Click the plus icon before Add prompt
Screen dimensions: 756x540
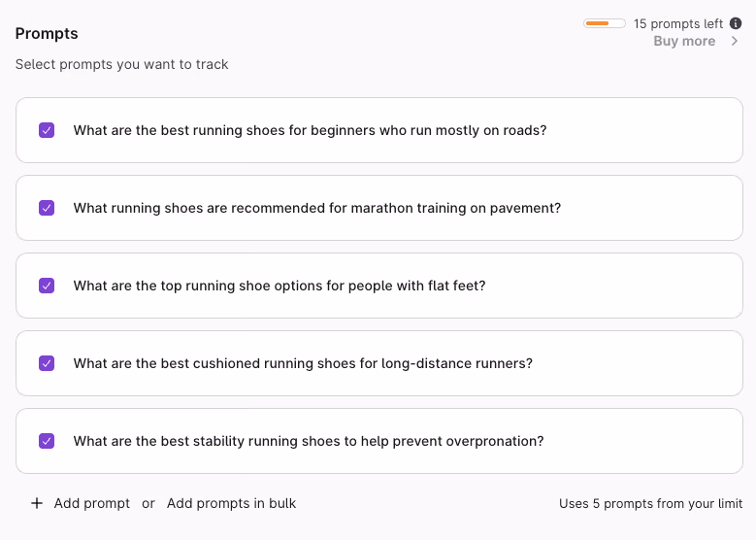coord(37,503)
